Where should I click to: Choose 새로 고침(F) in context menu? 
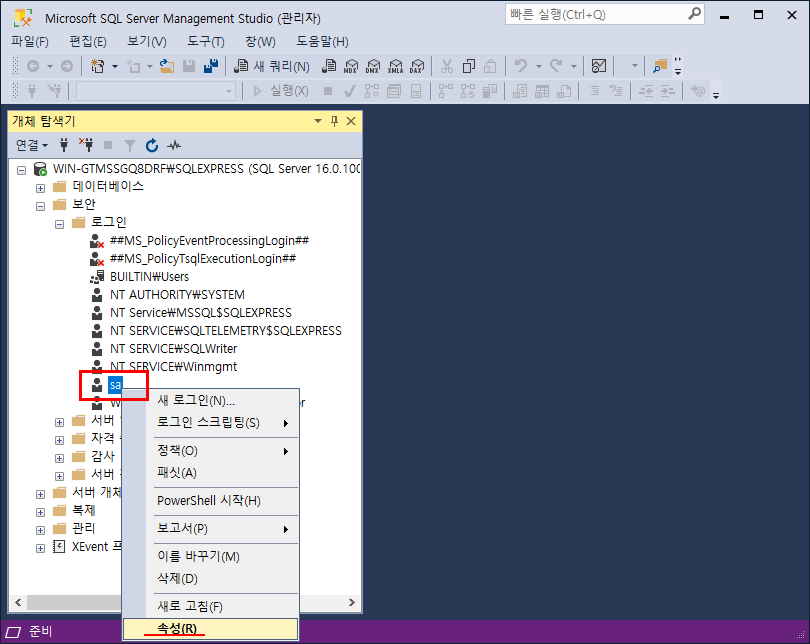(x=210, y=607)
